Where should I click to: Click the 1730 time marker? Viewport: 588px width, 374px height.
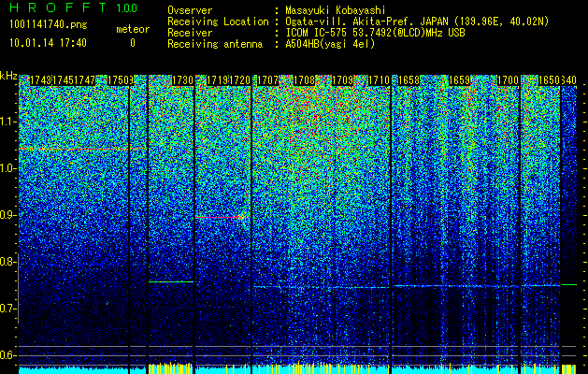point(182,80)
